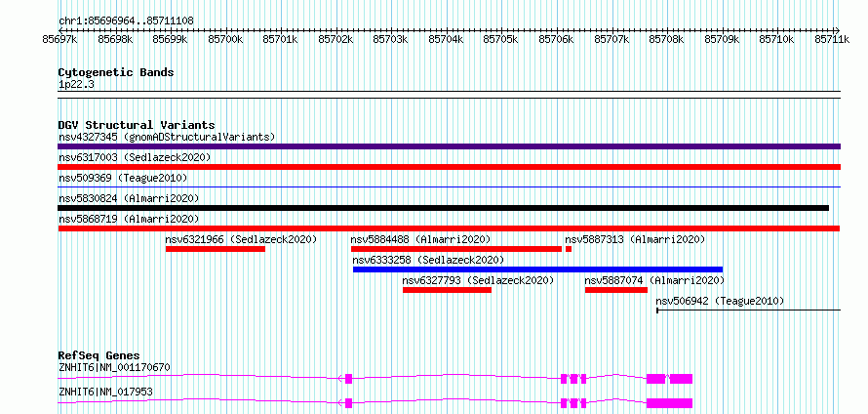Click the first exon block of NM_001170670
This screenshot has width=868, height=414.
tap(349, 379)
